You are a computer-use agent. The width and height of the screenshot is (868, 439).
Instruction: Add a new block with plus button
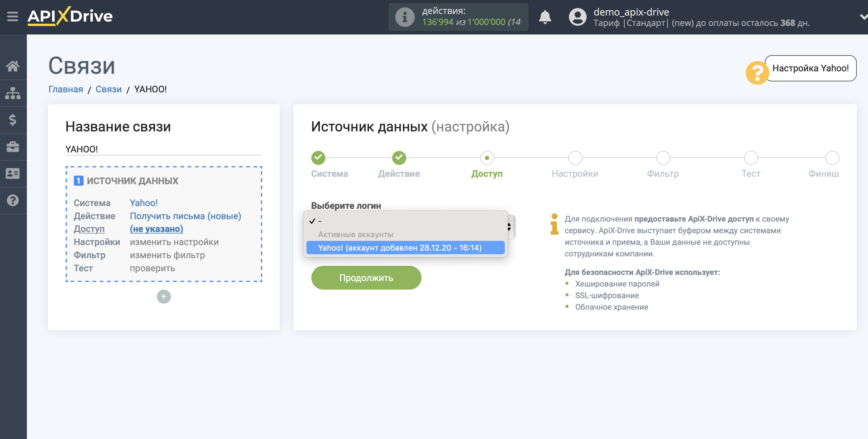(164, 297)
